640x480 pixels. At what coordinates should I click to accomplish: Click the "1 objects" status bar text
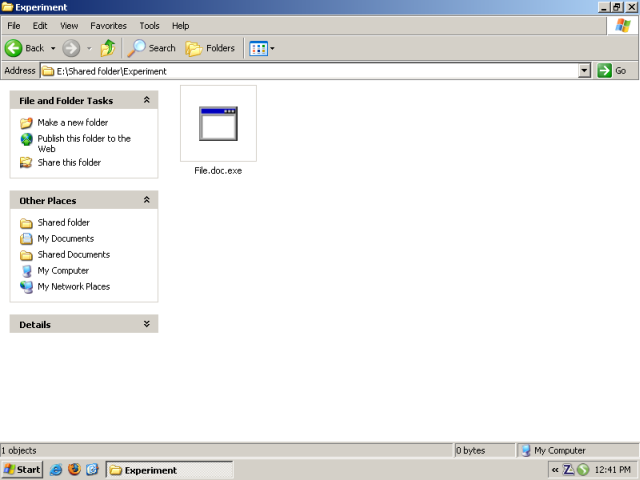pyautogui.click(x=19, y=451)
